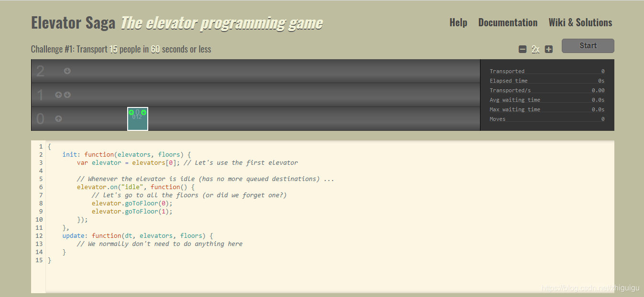Click the Transported stat row
The height and width of the screenshot is (297, 644).
[547, 71]
